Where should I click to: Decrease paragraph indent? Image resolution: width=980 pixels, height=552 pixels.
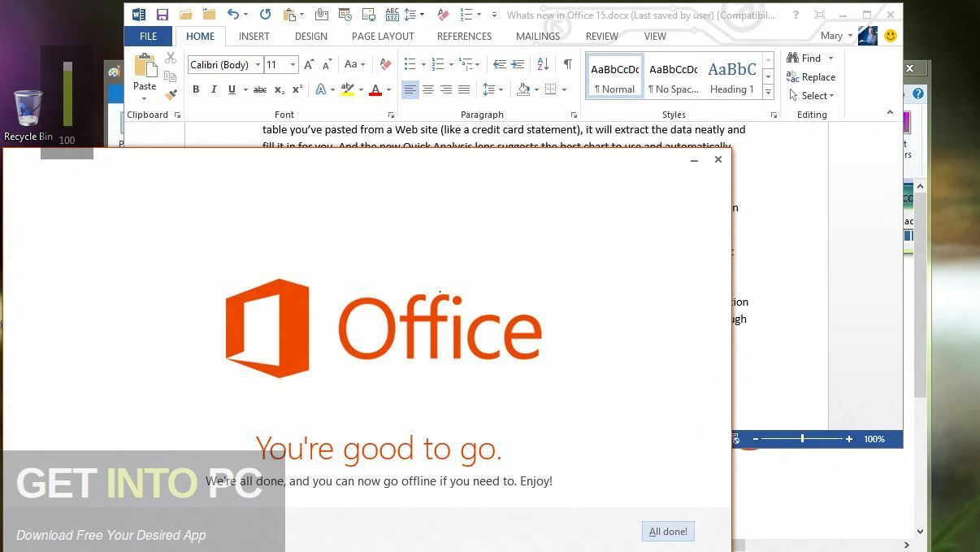pyautogui.click(x=500, y=64)
